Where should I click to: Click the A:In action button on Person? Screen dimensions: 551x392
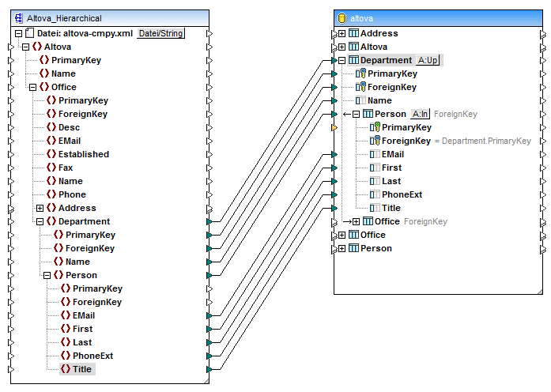pyautogui.click(x=421, y=114)
